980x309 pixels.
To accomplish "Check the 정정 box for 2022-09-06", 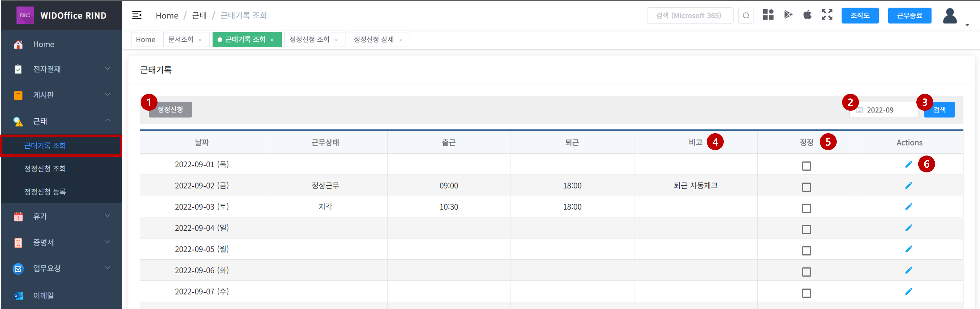I will (806, 272).
